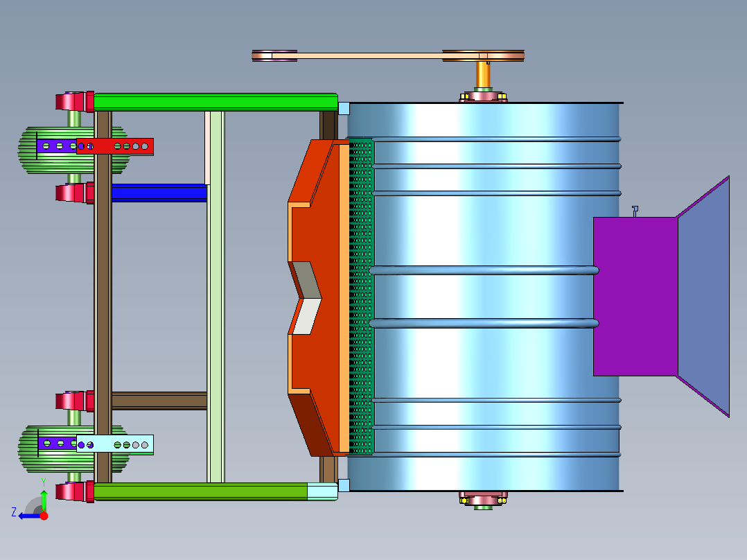This screenshot has width=747, height=560.
Task: Select the red clamp beside the brown crossbar
Action: (x=75, y=401)
